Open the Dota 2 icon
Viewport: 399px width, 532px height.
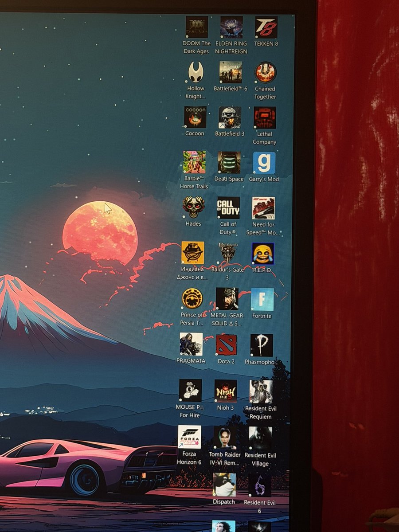pos(226,345)
